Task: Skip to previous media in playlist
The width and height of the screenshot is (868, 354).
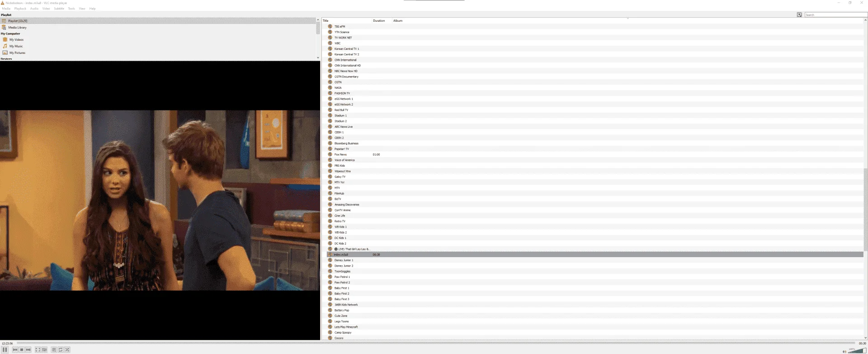Action: (15, 349)
